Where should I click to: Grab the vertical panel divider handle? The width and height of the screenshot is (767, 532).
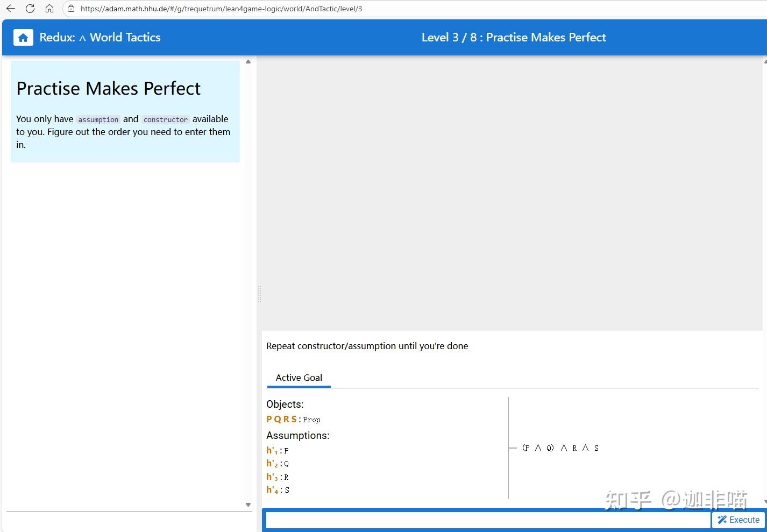pyautogui.click(x=259, y=294)
